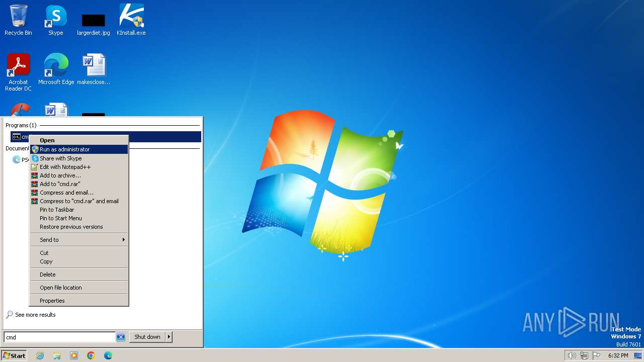The width and height of the screenshot is (644, 362).
Task: Choose Open from the context menu
Action: (79, 140)
